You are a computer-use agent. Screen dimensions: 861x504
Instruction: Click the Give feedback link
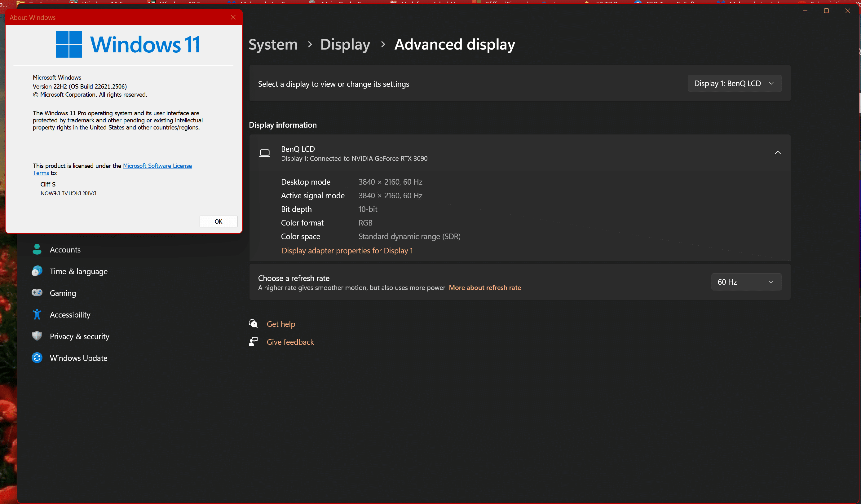click(x=290, y=342)
